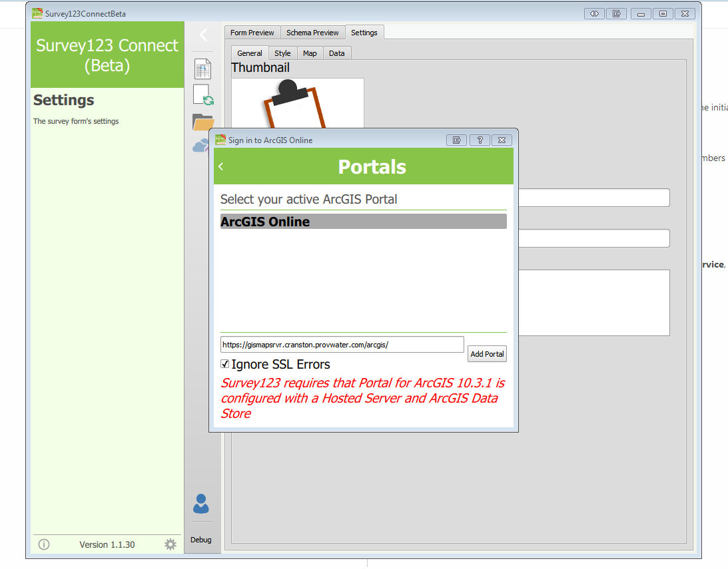Click main window left-right arrows title button

tap(594, 13)
